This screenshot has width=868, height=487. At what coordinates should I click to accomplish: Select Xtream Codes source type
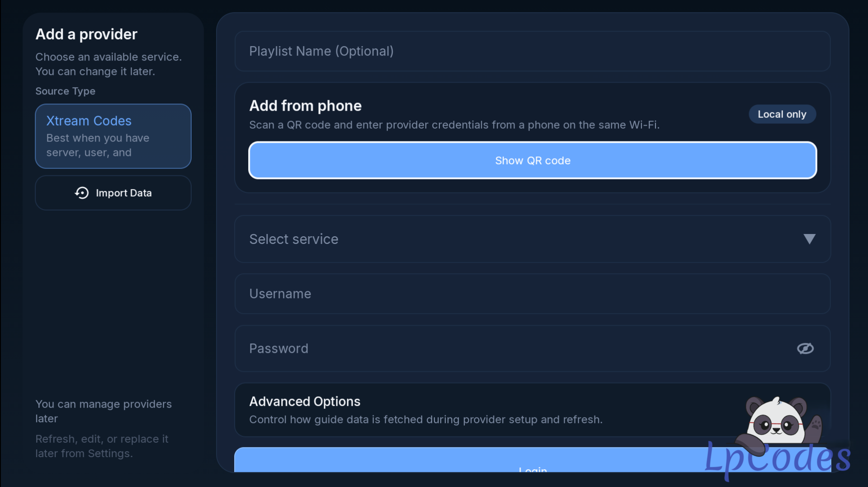113,136
